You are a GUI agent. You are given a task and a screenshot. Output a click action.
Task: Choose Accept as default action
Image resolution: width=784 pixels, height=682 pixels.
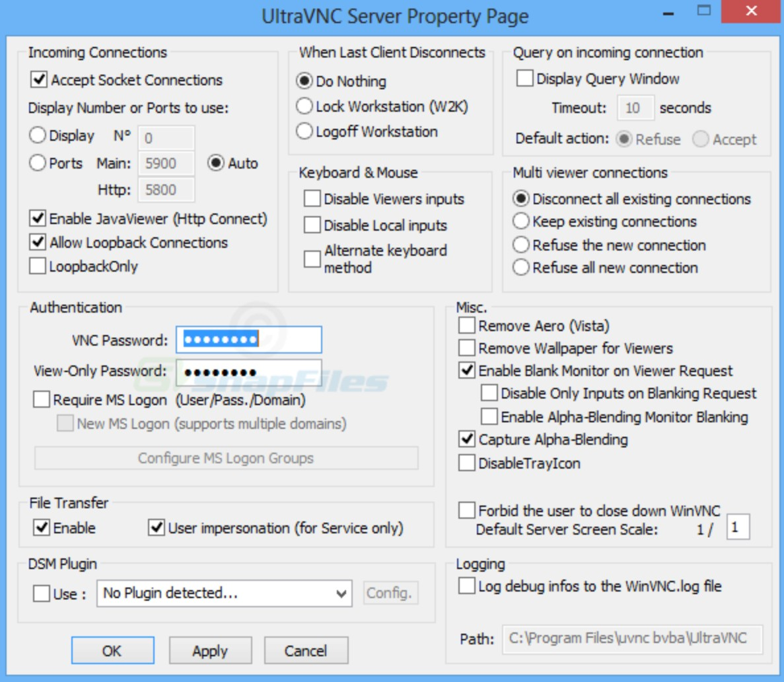coord(701,139)
